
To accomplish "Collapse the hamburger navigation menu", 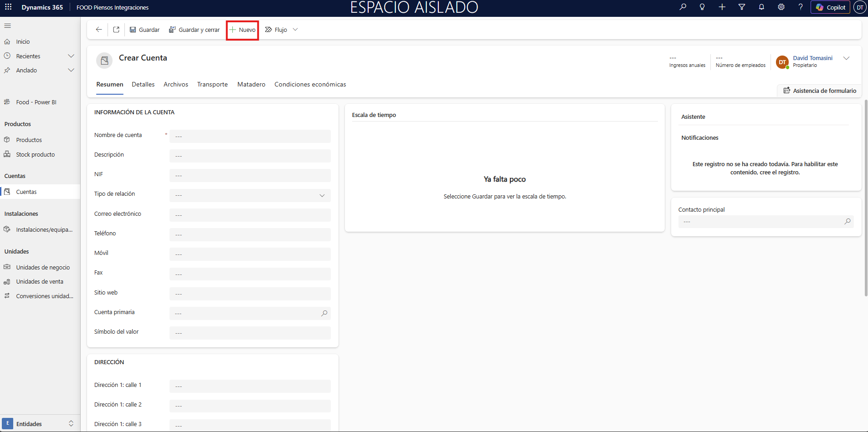I will [x=8, y=26].
